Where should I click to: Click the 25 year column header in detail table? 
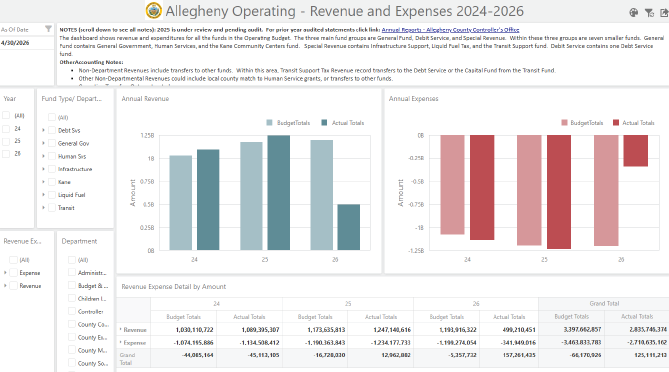click(348, 304)
